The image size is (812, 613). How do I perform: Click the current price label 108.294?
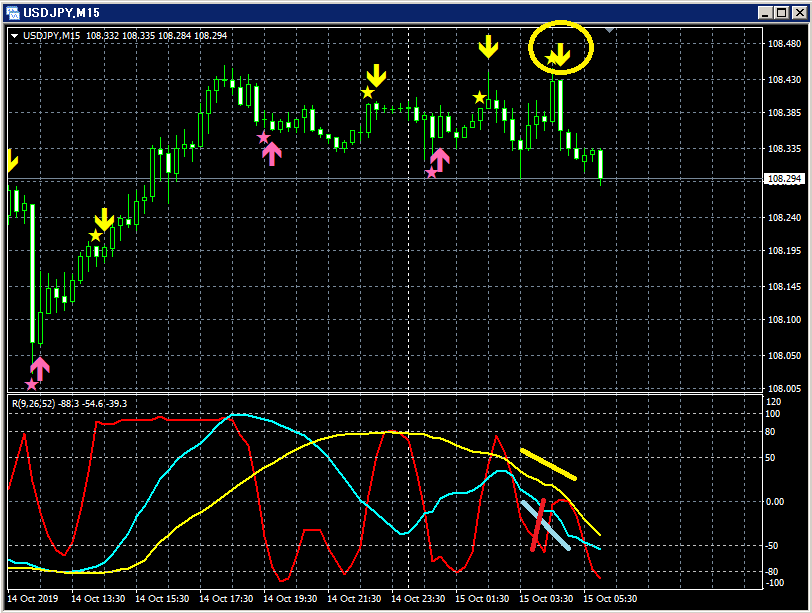click(x=784, y=179)
